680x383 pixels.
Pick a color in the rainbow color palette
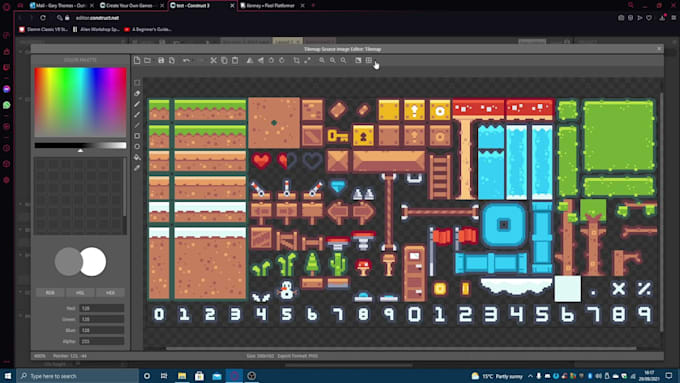80,102
